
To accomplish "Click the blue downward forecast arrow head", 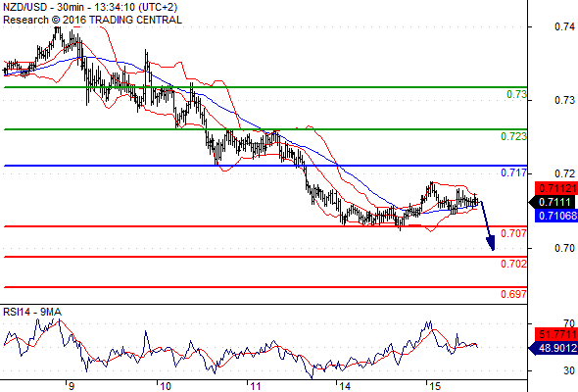I will pyautogui.click(x=491, y=244).
